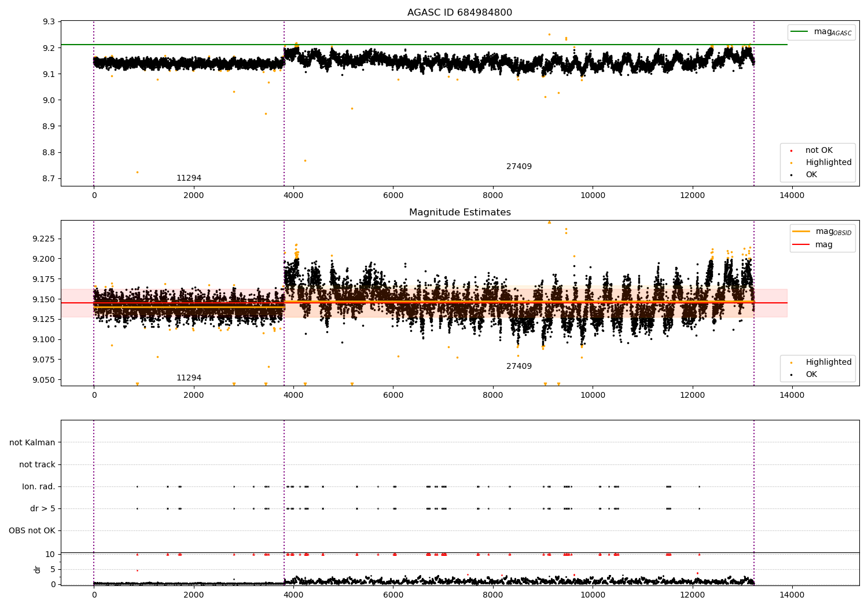Click x-axis tick 4000 in bottom panel

(x=293, y=595)
